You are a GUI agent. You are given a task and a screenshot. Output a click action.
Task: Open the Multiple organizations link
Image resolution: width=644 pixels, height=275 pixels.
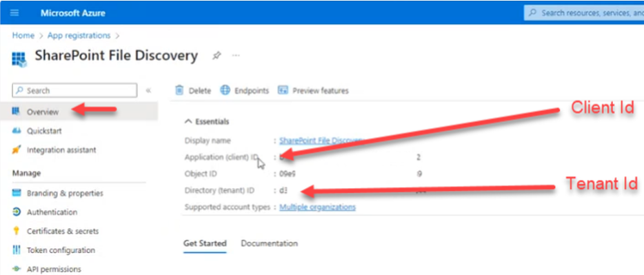tap(317, 207)
